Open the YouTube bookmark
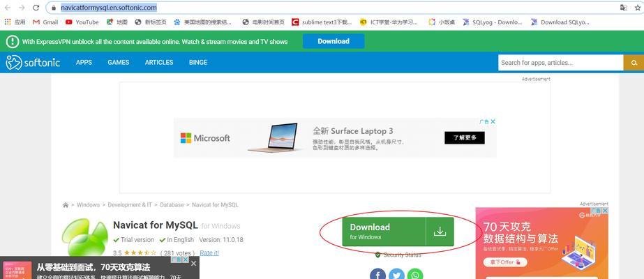Screen dimensions: 644x279 pyautogui.click(x=82, y=22)
